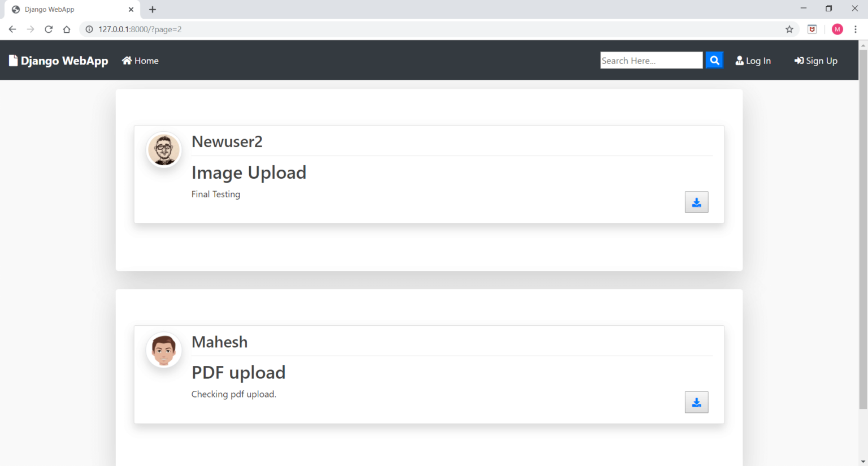Open a new browser tab
This screenshot has width=868, height=466.
[152, 9]
